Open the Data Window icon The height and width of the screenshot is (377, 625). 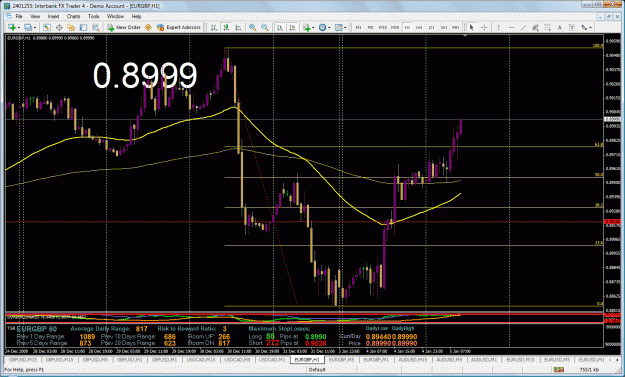59,27
